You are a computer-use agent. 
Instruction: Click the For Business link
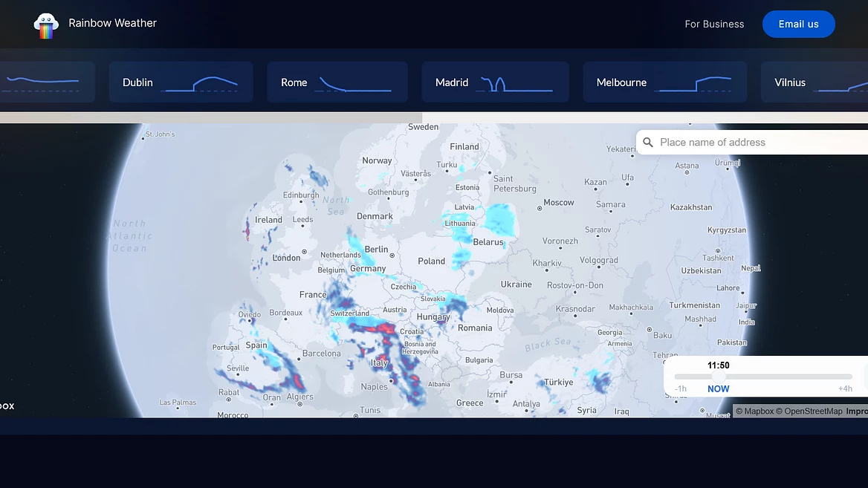tap(714, 24)
